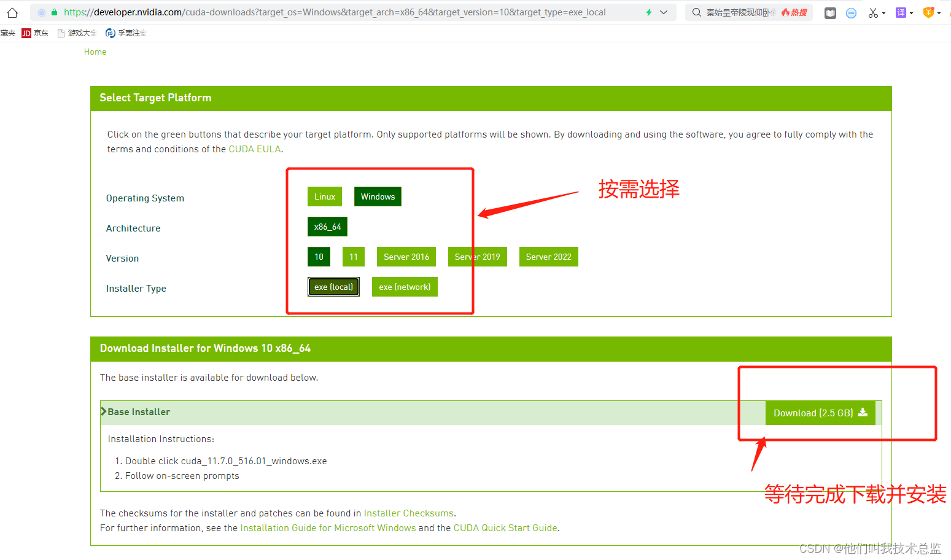951x560 pixels.
Task: Select Linux operating system
Action: [x=325, y=196]
